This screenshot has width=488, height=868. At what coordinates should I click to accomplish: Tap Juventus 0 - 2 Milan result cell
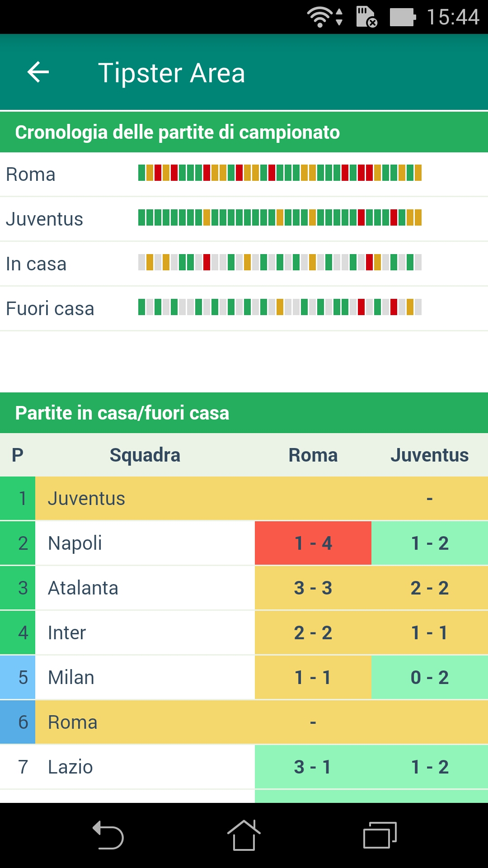coord(430,677)
